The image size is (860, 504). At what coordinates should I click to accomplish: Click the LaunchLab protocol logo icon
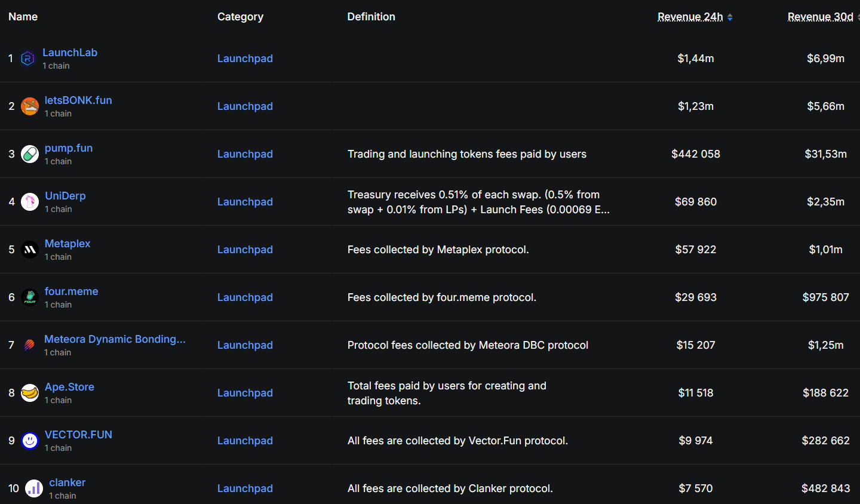click(27, 59)
